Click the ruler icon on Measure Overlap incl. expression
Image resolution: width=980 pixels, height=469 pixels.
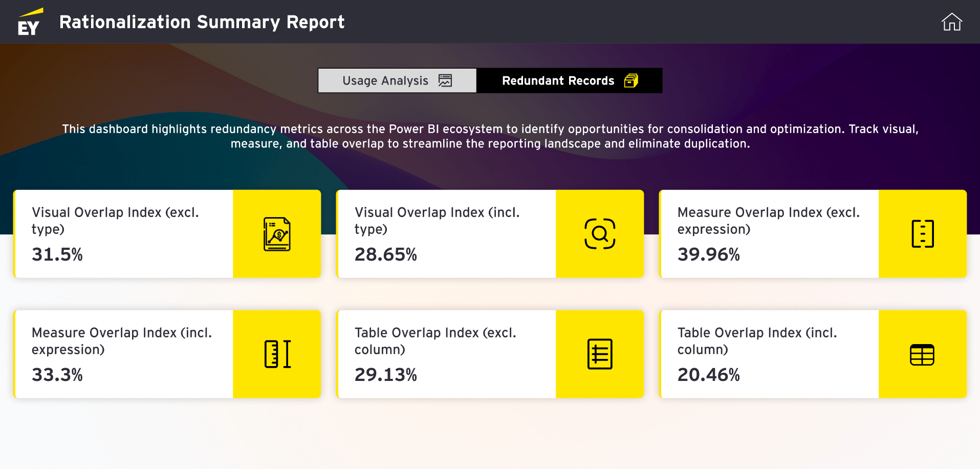(x=277, y=354)
